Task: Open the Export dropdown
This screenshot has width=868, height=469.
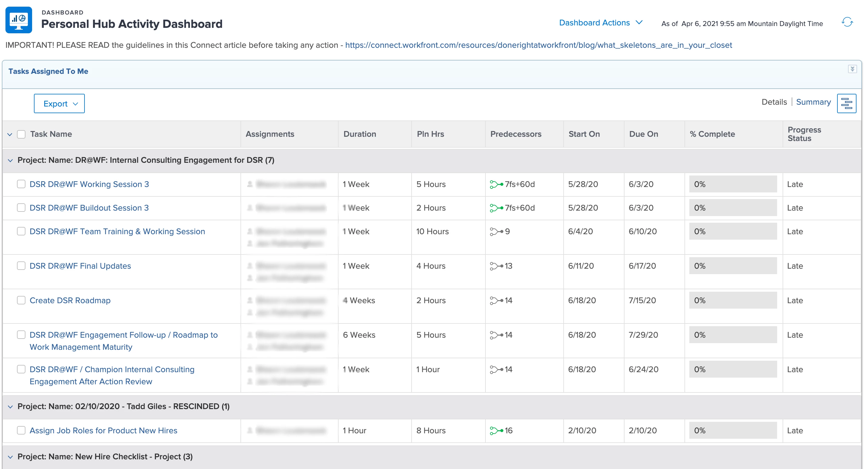Action: point(59,104)
